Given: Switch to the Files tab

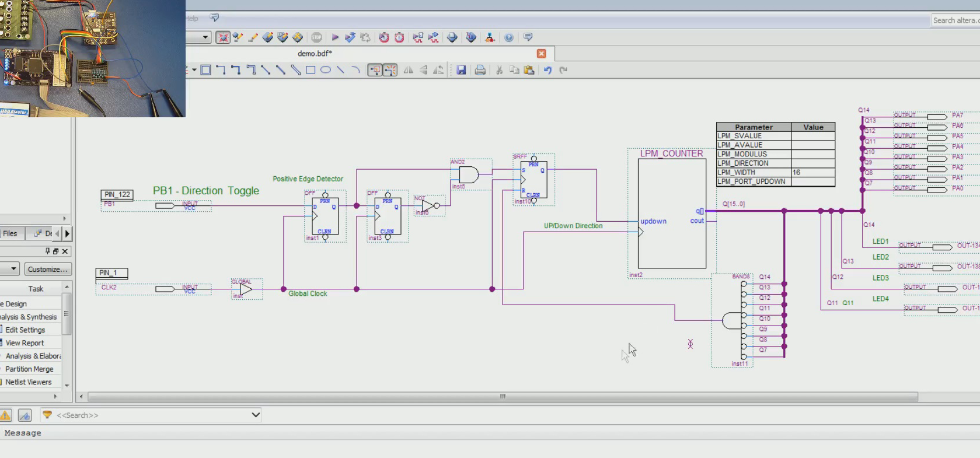Looking at the screenshot, I should 10,233.
